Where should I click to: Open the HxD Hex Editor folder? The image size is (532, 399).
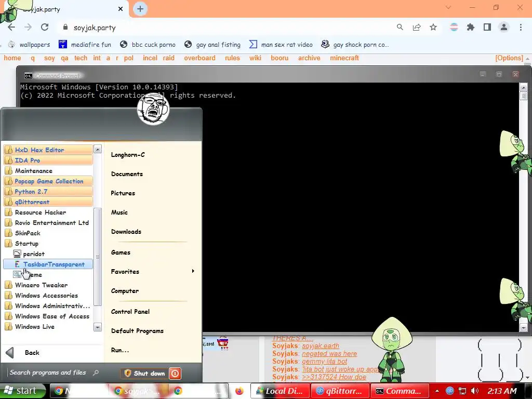coord(48,150)
